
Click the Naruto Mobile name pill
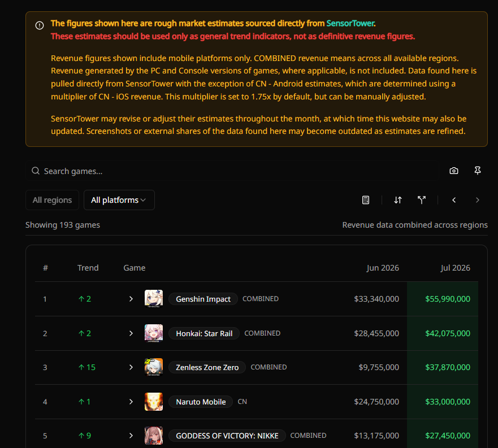point(201,402)
